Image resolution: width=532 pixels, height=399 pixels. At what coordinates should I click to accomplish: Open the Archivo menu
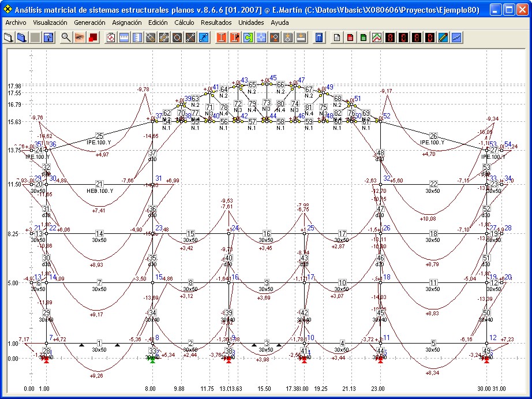pyautogui.click(x=16, y=23)
